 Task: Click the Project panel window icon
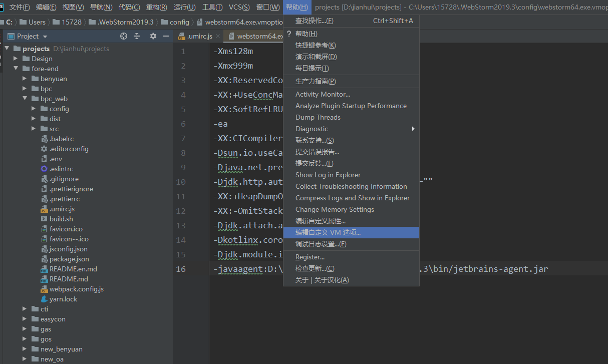[x=11, y=36]
